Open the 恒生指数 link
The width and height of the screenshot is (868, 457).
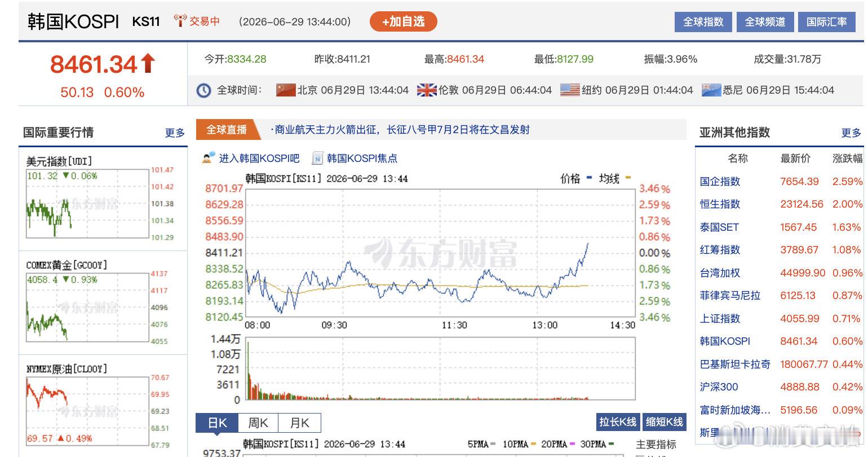(x=720, y=204)
